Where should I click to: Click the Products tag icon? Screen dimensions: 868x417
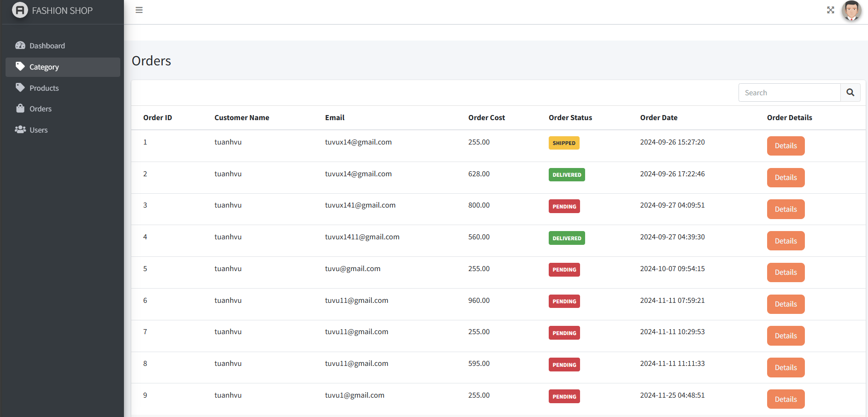20,87
